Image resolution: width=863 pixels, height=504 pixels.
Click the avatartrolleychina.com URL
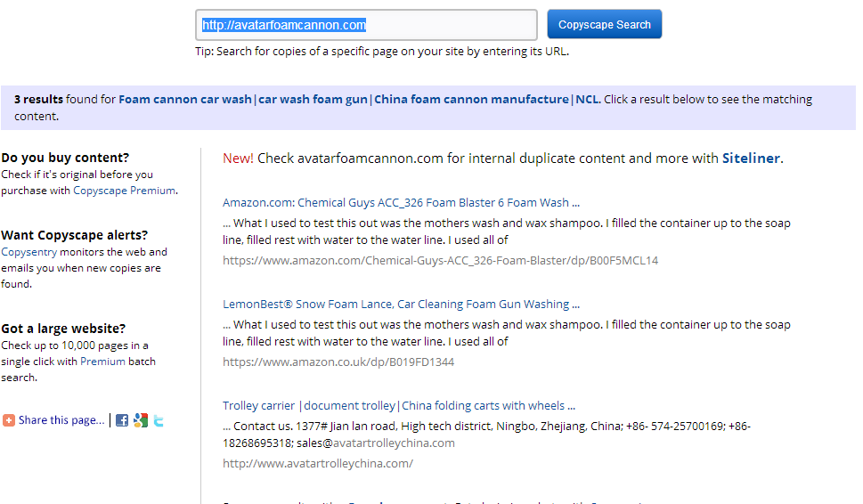(317, 464)
